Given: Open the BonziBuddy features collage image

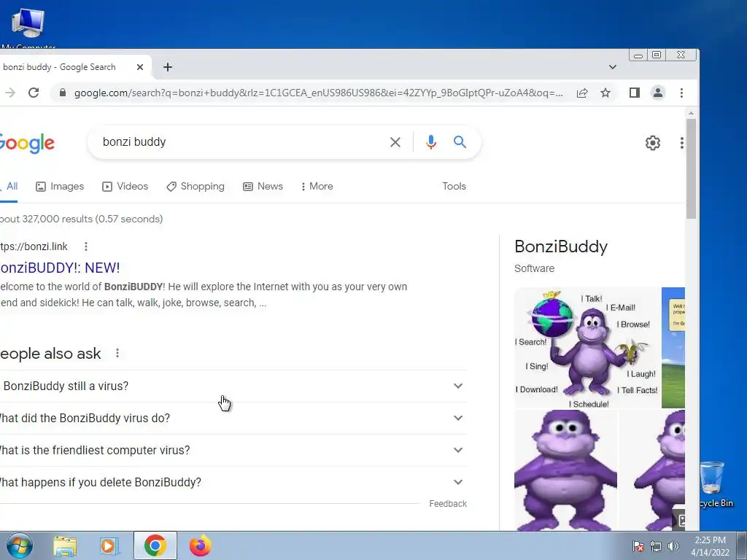Looking at the screenshot, I should pos(587,348).
